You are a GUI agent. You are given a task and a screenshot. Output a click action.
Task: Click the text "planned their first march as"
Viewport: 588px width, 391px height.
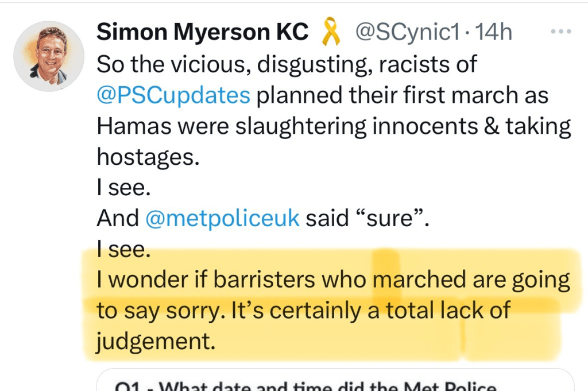click(x=402, y=95)
